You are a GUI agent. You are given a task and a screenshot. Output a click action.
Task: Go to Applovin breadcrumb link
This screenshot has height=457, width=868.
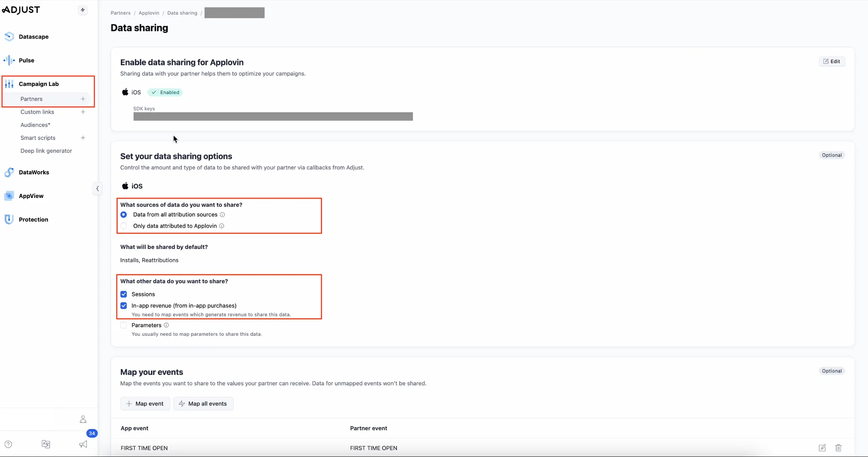[149, 13]
